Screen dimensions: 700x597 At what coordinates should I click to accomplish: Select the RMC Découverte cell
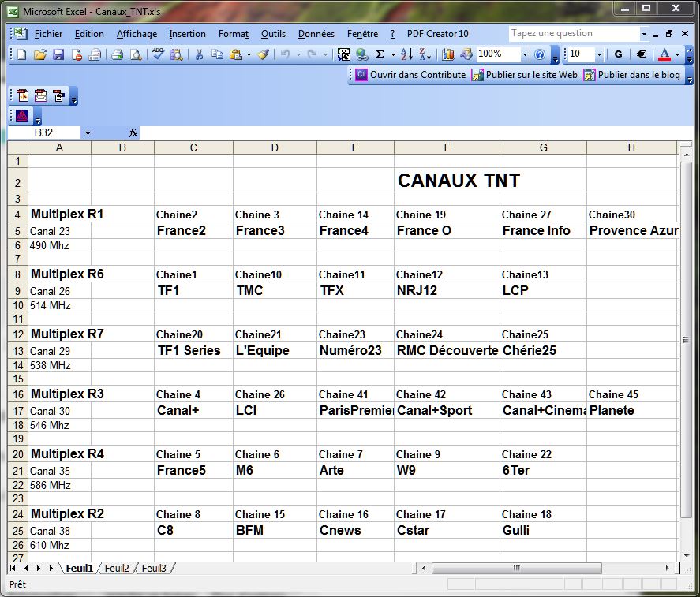(447, 350)
